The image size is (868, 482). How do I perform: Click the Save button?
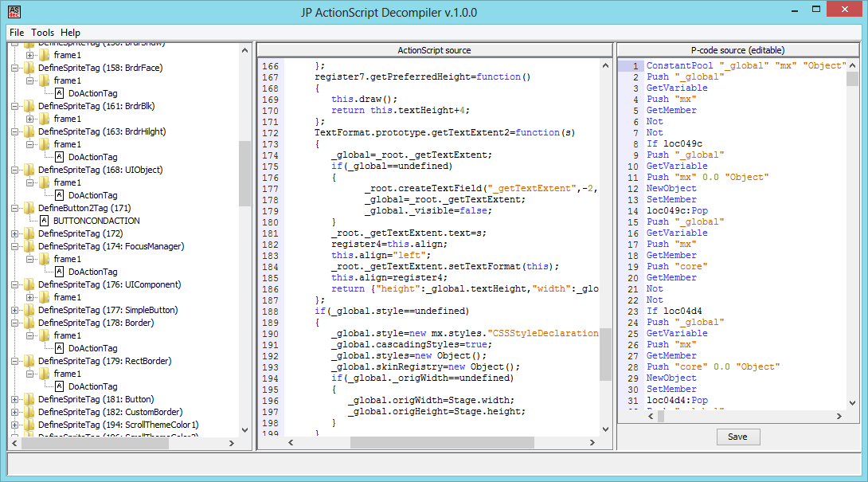[738, 437]
